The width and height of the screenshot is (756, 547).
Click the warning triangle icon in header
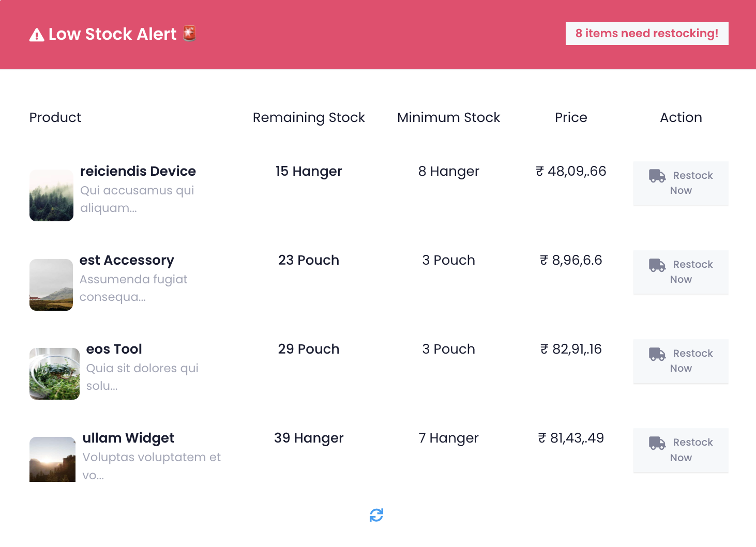[37, 35]
